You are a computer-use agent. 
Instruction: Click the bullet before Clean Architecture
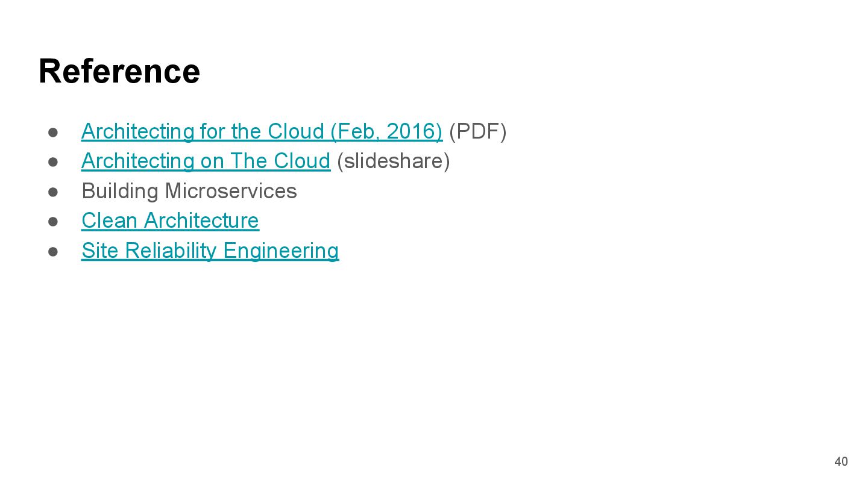tap(53, 221)
